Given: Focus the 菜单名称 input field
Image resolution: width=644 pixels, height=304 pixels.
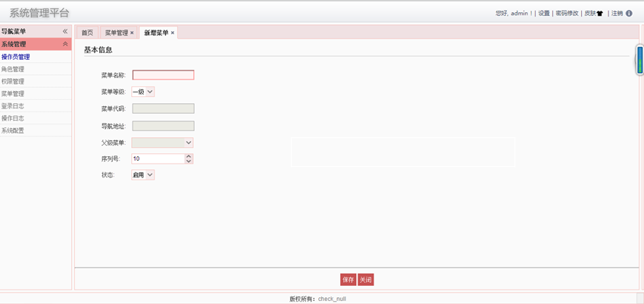Looking at the screenshot, I should pos(163,75).
